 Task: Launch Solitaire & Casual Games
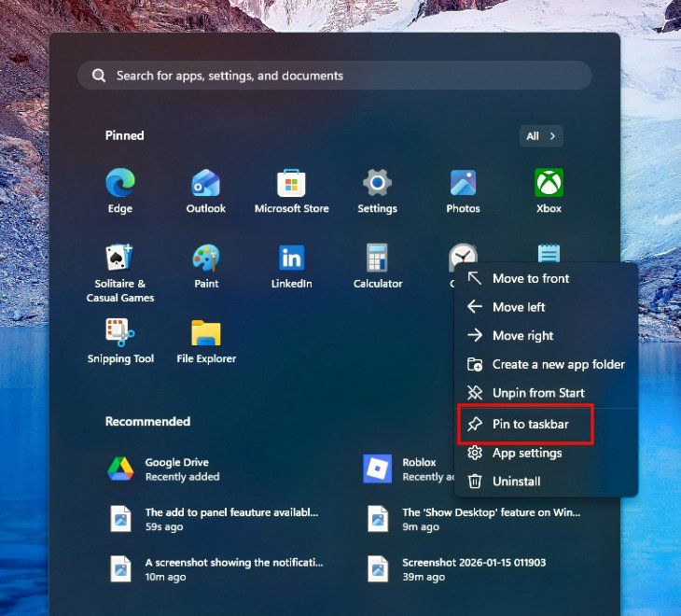pos(120,273)
